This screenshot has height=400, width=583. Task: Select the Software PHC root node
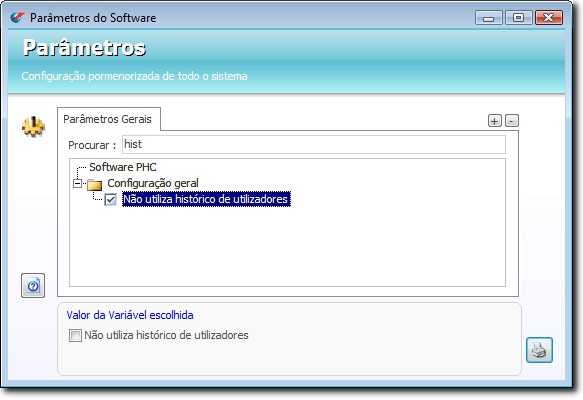click(123, 167)
